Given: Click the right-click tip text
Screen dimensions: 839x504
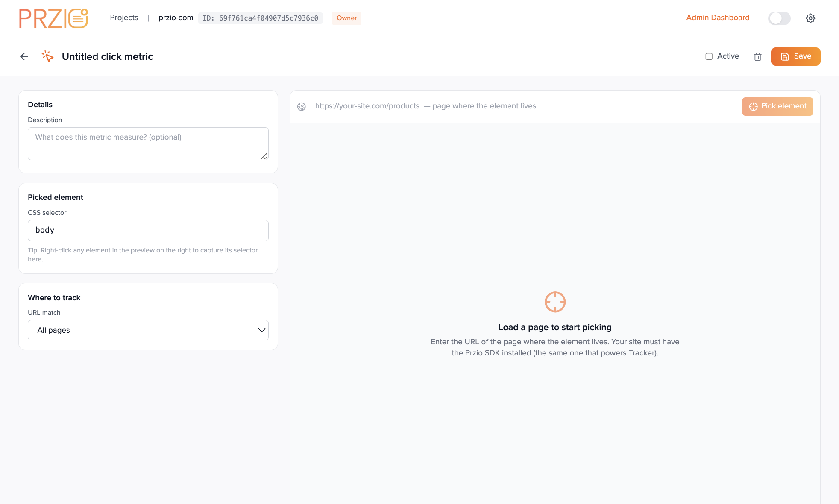Looking at the screenshot, I should pyautogui.click(x=143, y=255).
